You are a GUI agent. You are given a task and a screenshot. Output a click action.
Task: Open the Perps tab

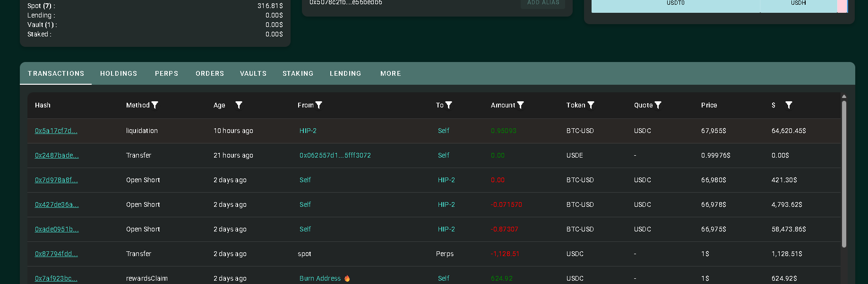click(x=166, y=73)
